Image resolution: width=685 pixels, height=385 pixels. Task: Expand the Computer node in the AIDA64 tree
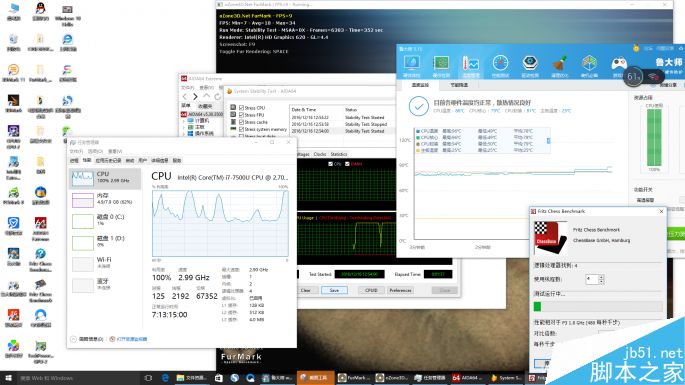pyautogui.click(x=184, y=121)
